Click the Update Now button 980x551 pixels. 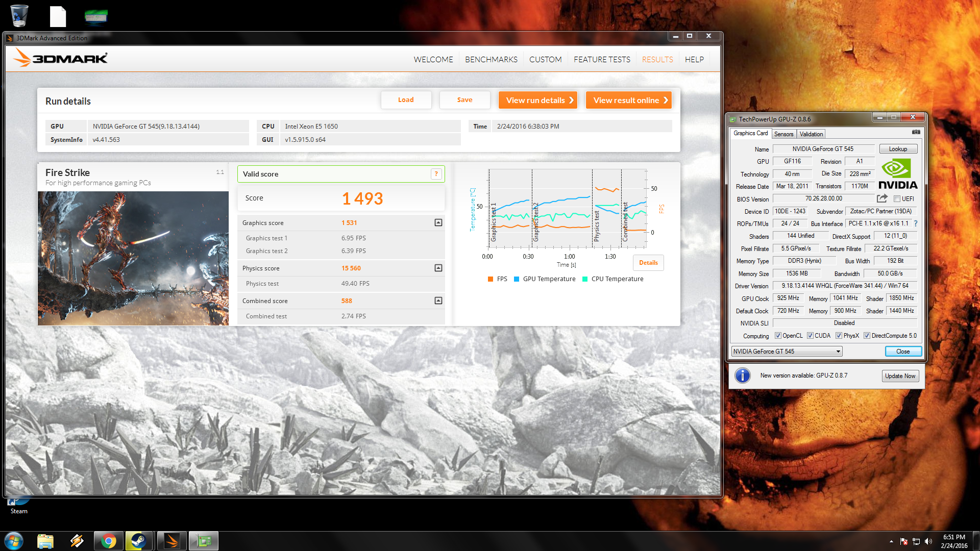(900, 376)
